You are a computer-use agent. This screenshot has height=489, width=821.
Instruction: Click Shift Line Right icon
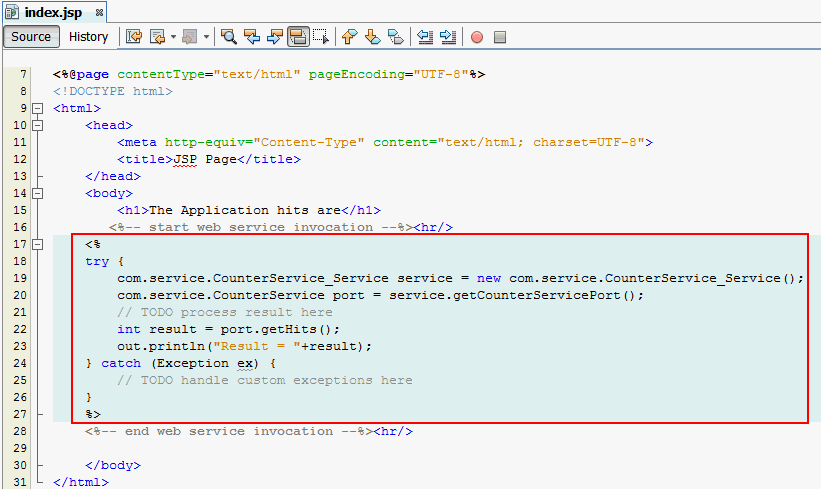pyautogui.click(x=448, y=37)
